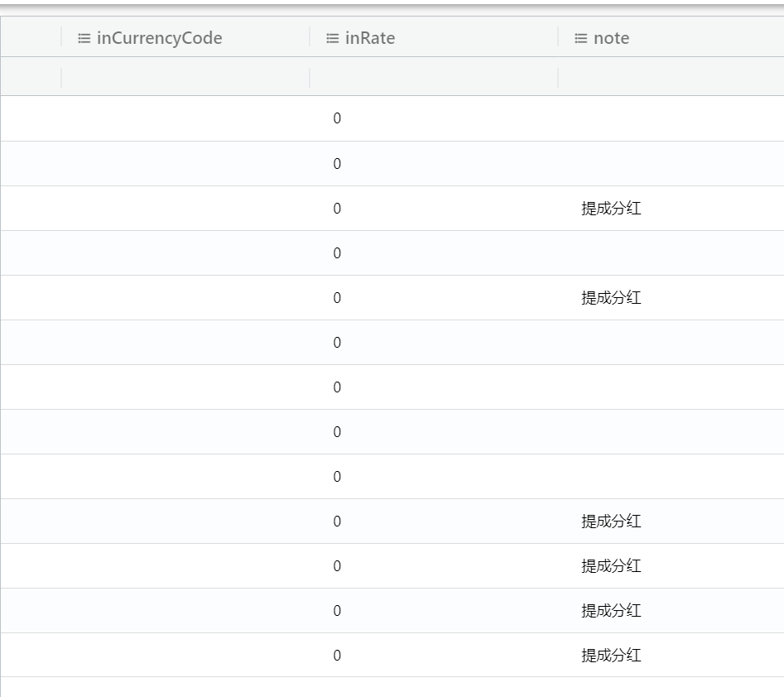The width and height of the screenshot is (784, 697).
Task: Open the note column menu icon
Action: click(x=580, y=38)
